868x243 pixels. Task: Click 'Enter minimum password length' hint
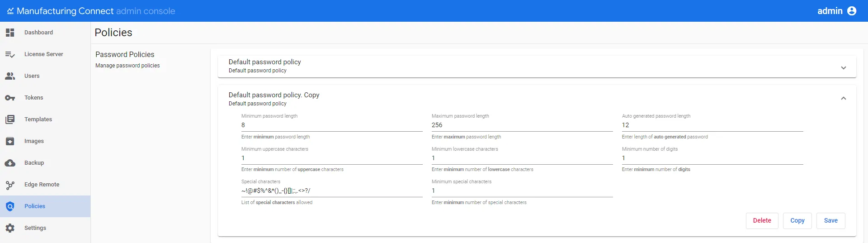276,137
